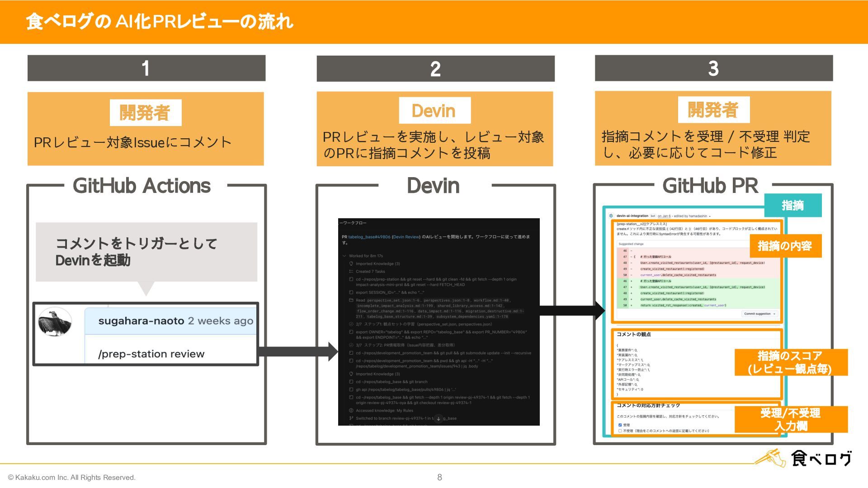This screenshot has width=868, height=488.
Task: Click the Suggested change diff header
Action: pyautogui.click(x=631, y=244)
